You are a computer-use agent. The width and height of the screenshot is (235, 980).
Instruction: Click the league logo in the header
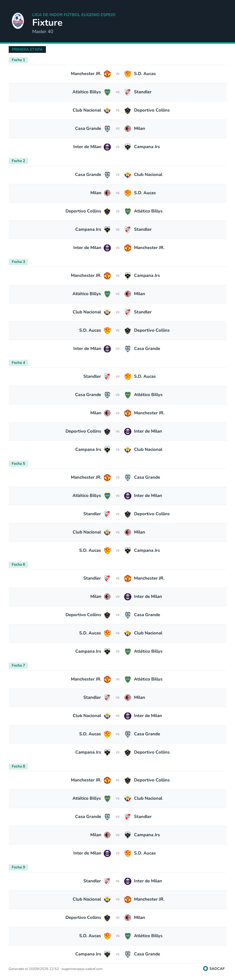(18, 21)
